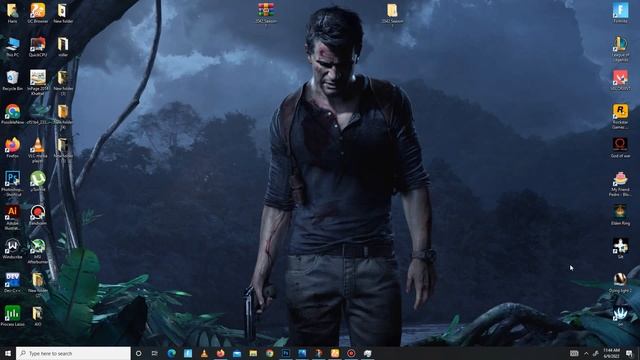Launch the Rockstar Games Launcher shortcut

(x=620, y=116)
